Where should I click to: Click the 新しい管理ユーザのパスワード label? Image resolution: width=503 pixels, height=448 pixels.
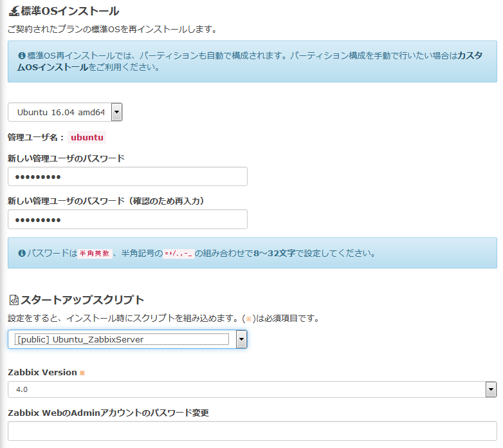click(66, 158)
